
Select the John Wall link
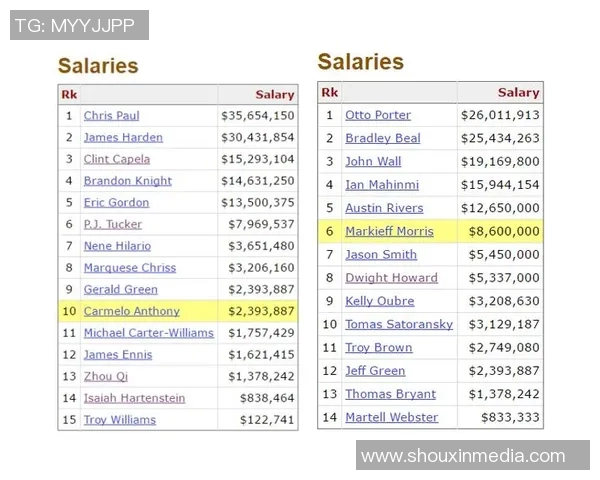pyautogui.click(x=373, y=162)
